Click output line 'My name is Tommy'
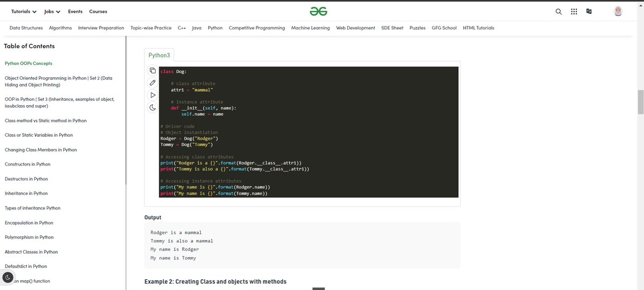Viewport: 644px width, 290px height. [173, 258]
